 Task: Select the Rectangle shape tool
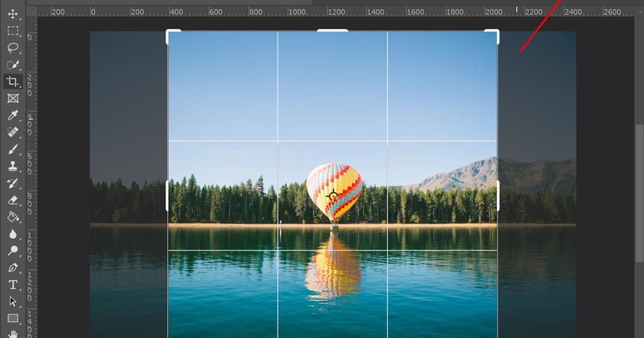coord(14,317)
